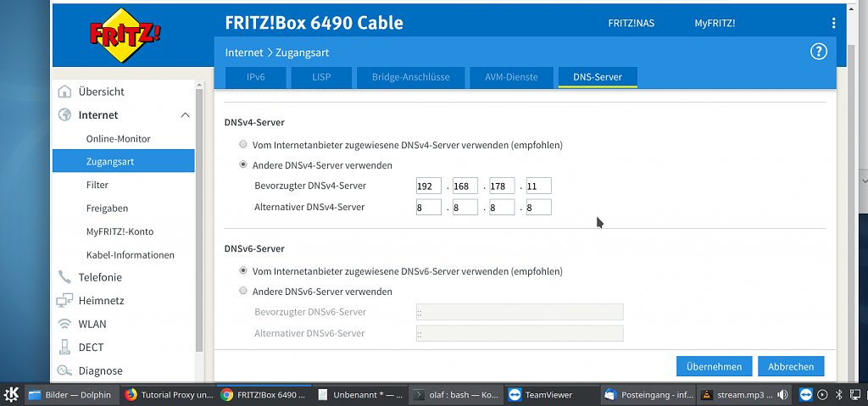Open the MyFRITZ! header link
This screenshot has width=868, height=406.
715,23
